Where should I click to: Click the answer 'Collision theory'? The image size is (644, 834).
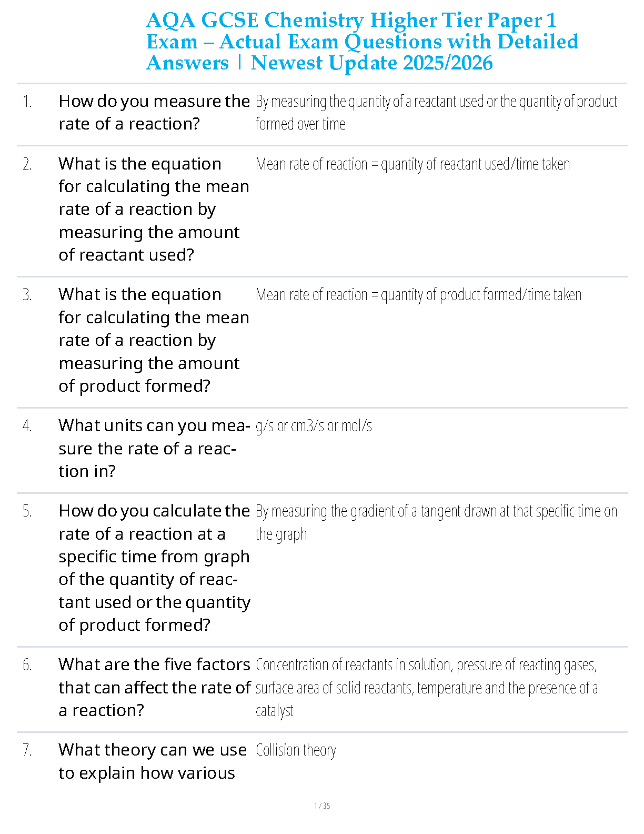pos(296,750)
